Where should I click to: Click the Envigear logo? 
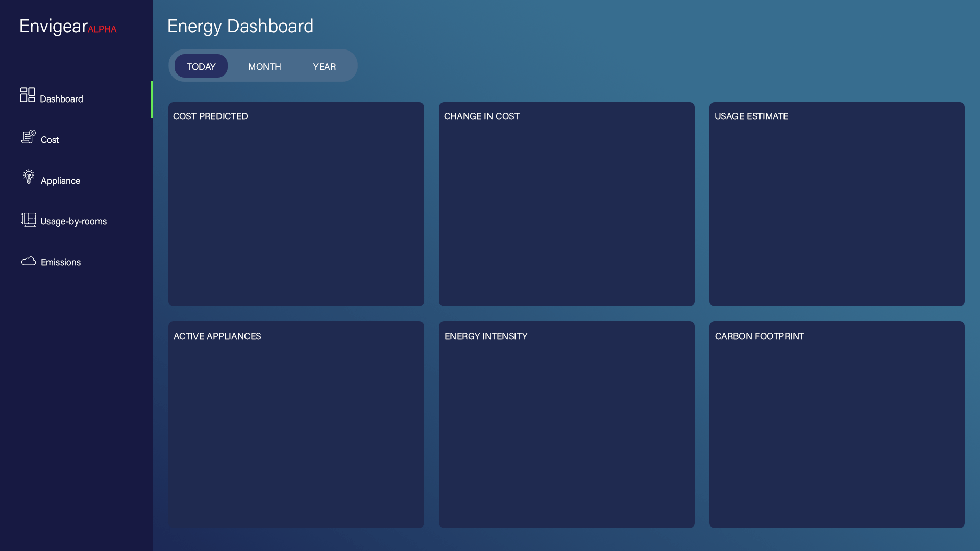(x=54, y=26)
